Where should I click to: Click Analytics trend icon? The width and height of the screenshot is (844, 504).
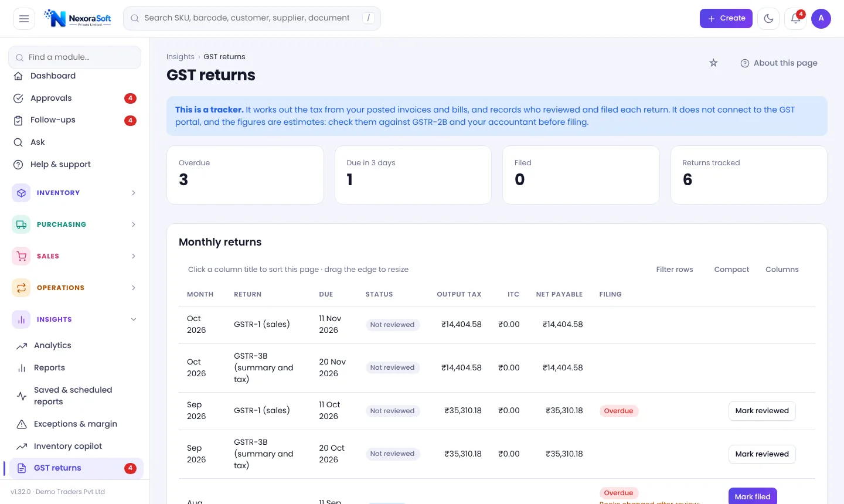(22, 346)
